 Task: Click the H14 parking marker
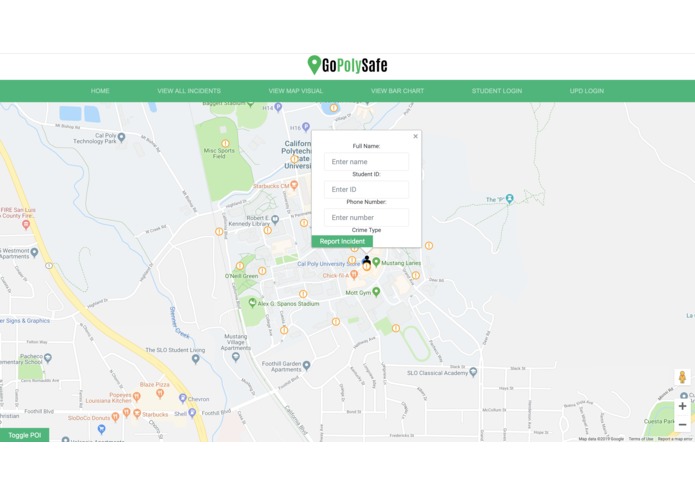pos(278,106)
